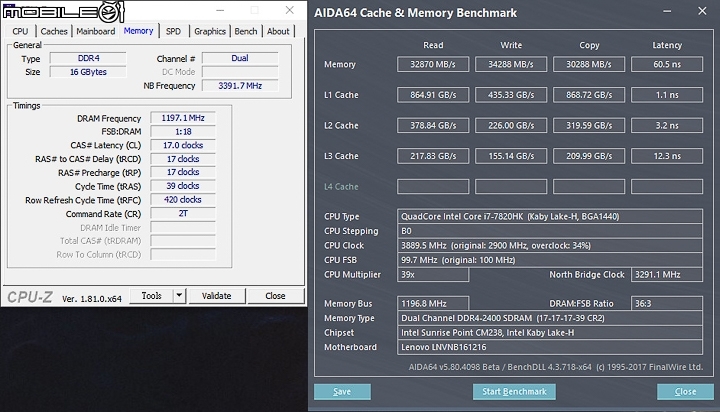Image resolution: width=720 pixels, height=412 pixels.
Task: Click NB Frequency value 3391.7 MHz
Action: [x=240, y=86]
